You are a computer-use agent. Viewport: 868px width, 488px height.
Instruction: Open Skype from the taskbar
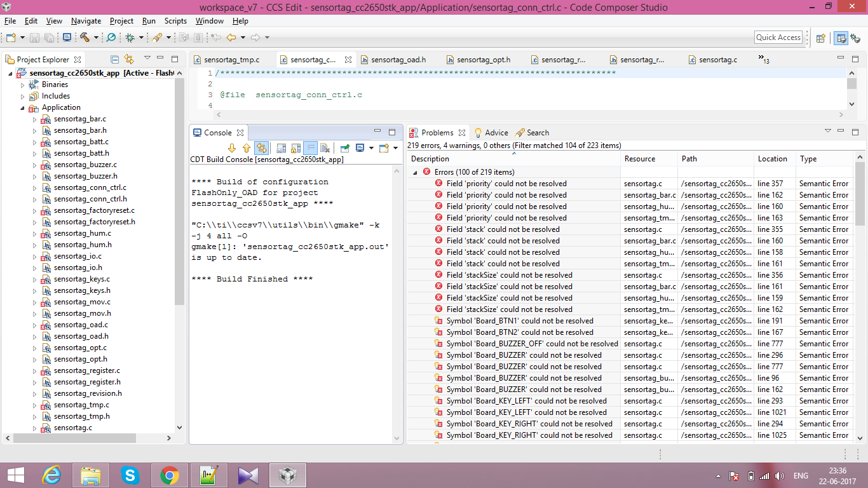click(x=130, y=475)
